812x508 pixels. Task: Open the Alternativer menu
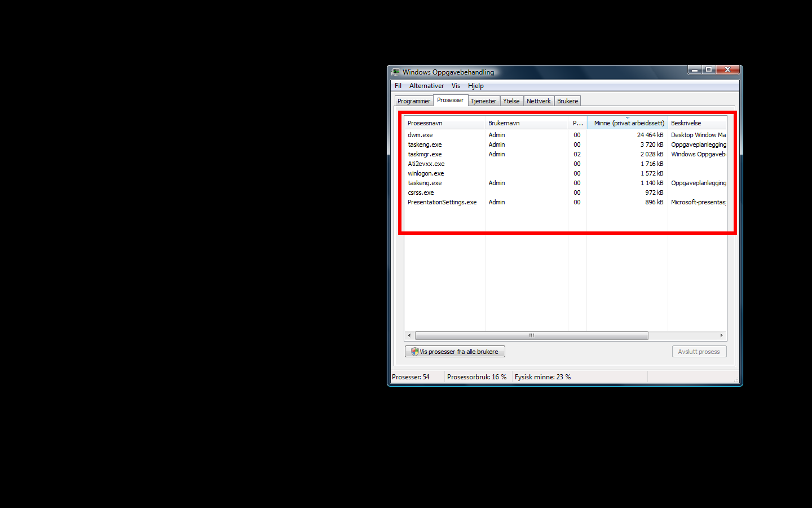pos(426,86)
